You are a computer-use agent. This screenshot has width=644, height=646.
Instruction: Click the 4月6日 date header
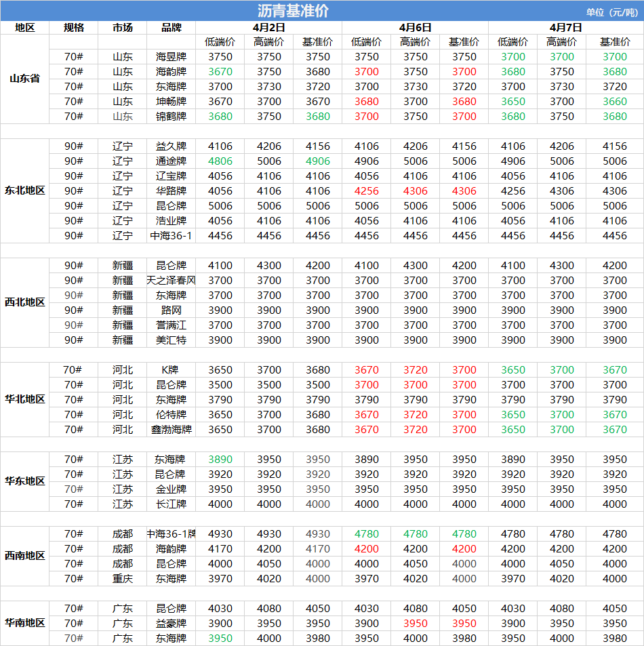(x=415, y=27)
